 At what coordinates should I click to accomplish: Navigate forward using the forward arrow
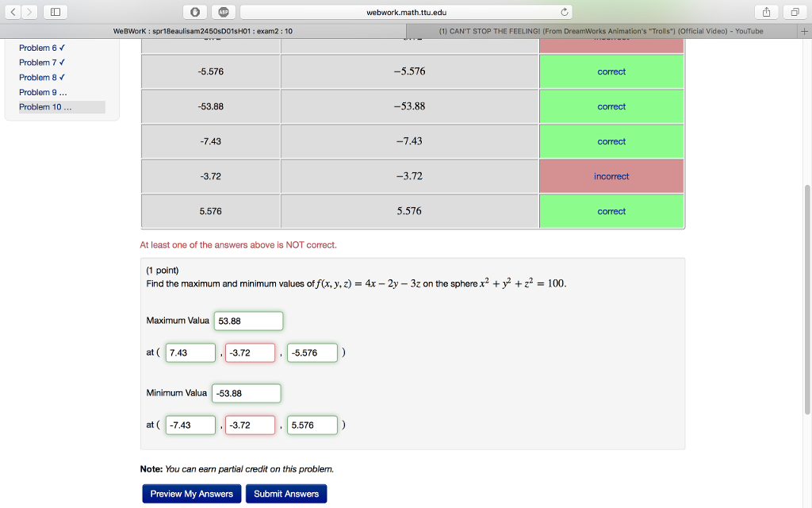[28, 12]
